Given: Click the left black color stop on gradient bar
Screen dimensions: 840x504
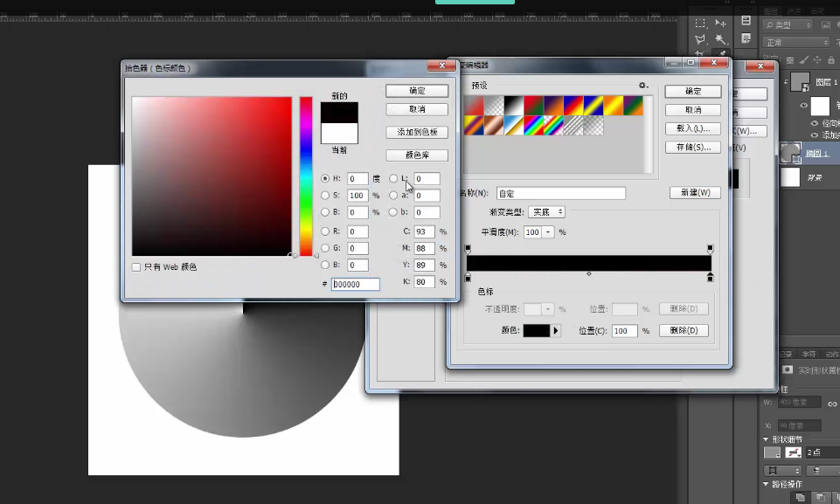Looking at the screenshot, I should tap(468, 278).
